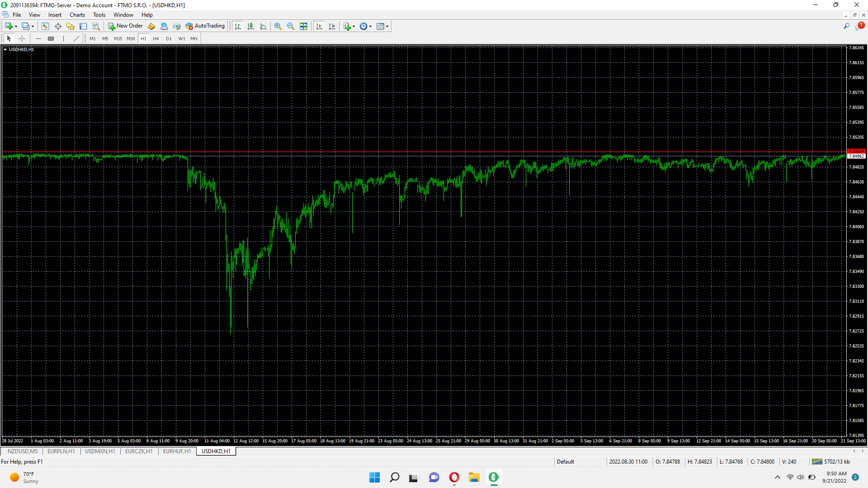The image size is (868, 488).
Task: Toggle the chart Auto Scroll button
Action: (x=319, y=26)
